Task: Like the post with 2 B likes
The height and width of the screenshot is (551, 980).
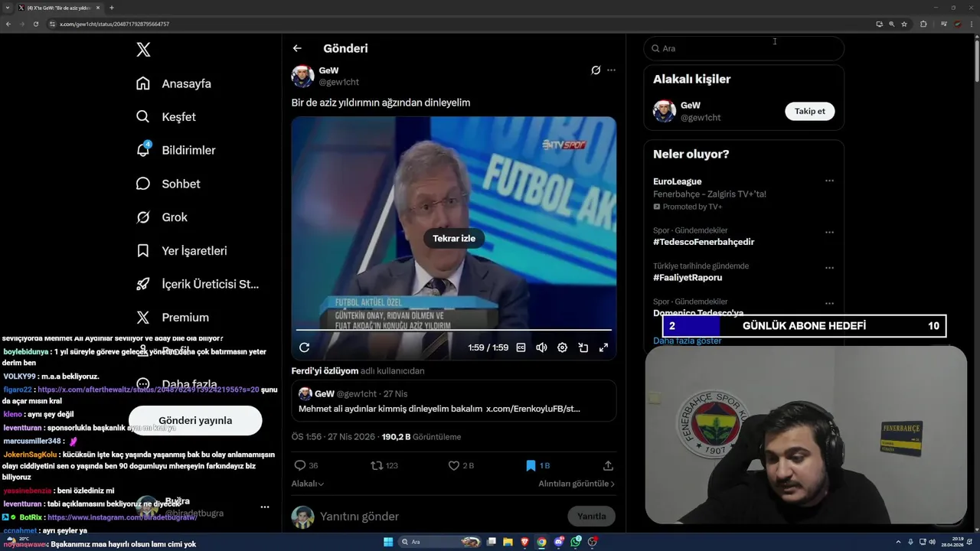Action: coord(461,465)
